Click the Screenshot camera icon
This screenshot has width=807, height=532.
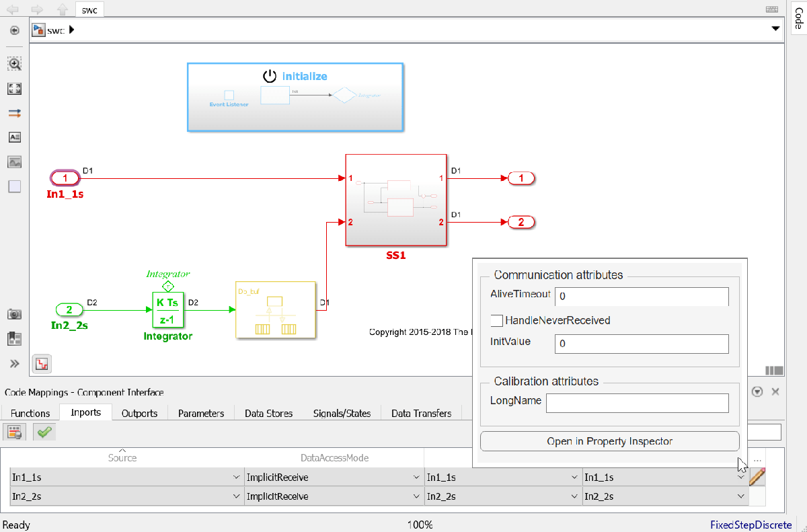pos(14,314)
